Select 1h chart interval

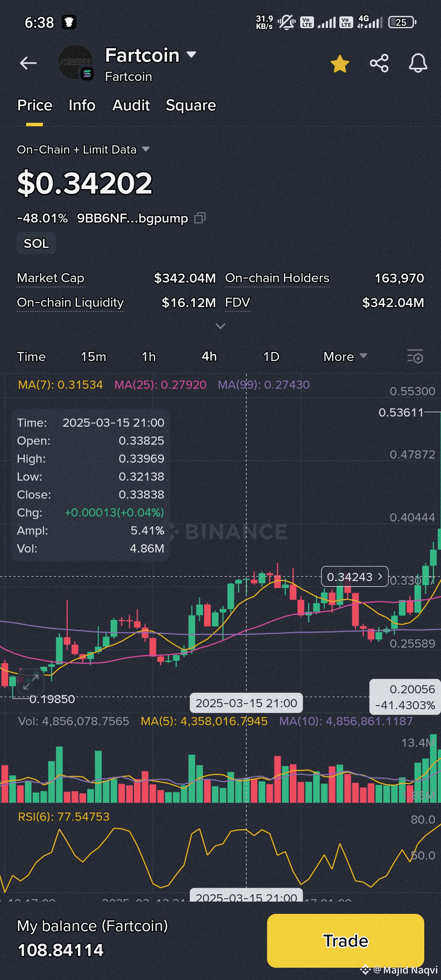(149, 356)
